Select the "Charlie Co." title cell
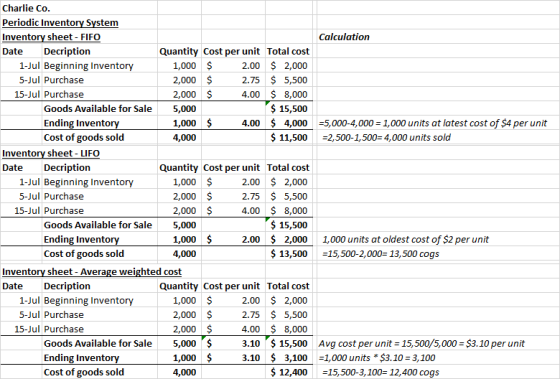560x379 pixels. [x=26, y=8]
